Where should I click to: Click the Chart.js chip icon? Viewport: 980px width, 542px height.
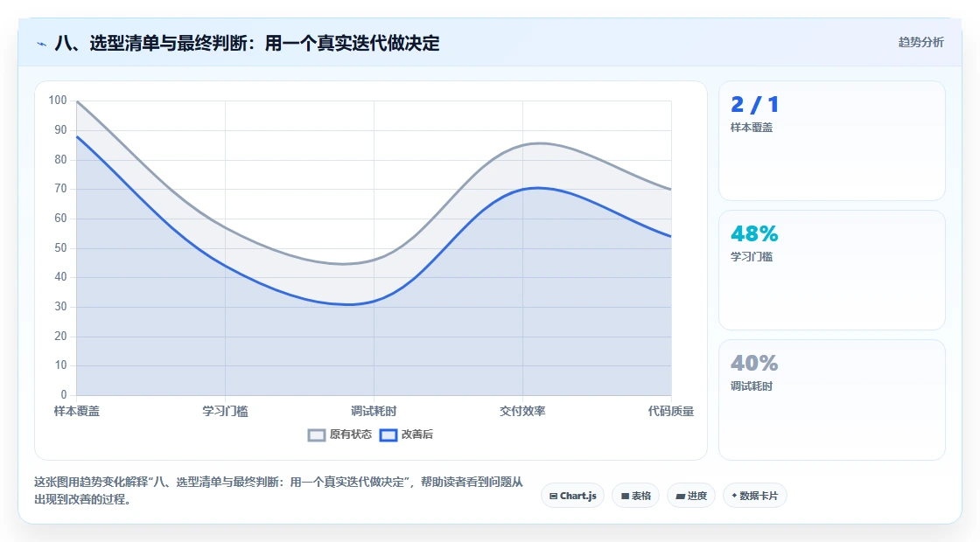pyautogui.click(x=553, y=497)
